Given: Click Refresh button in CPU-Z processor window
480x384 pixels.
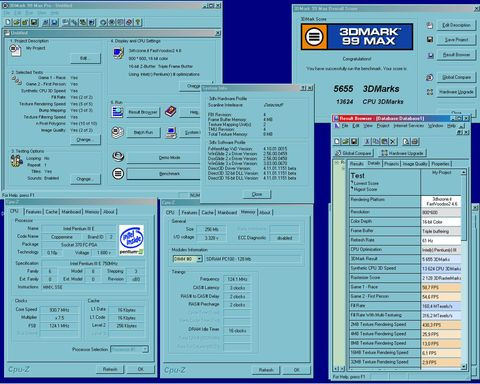Looking at the screenshot, I should click(110, 369).
